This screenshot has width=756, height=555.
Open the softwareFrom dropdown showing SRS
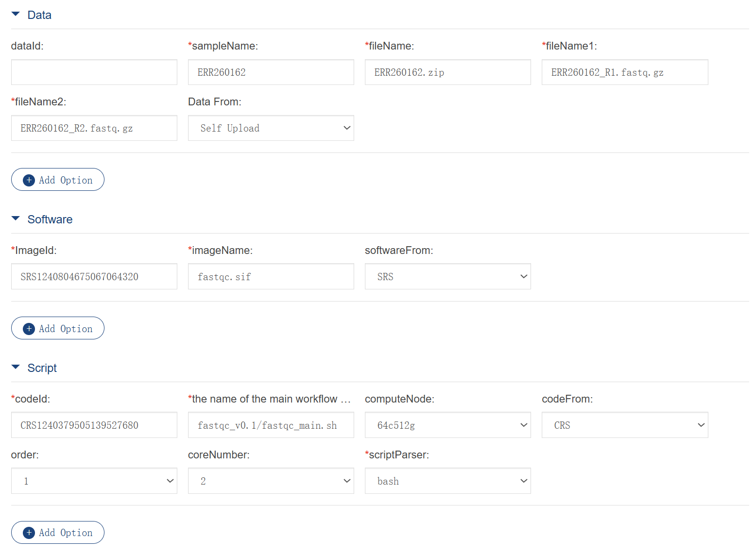click(x=448, y=277)
